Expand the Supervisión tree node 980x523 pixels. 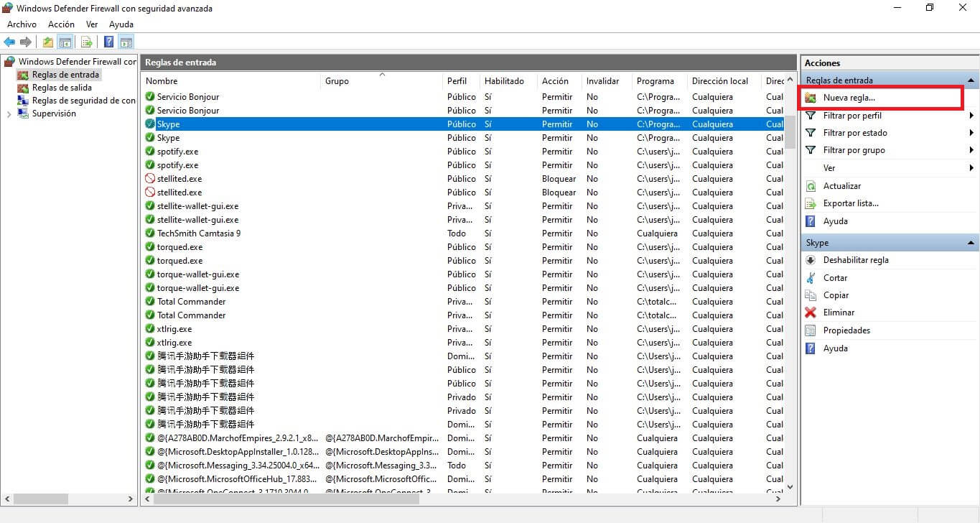(x=9, y=114)
